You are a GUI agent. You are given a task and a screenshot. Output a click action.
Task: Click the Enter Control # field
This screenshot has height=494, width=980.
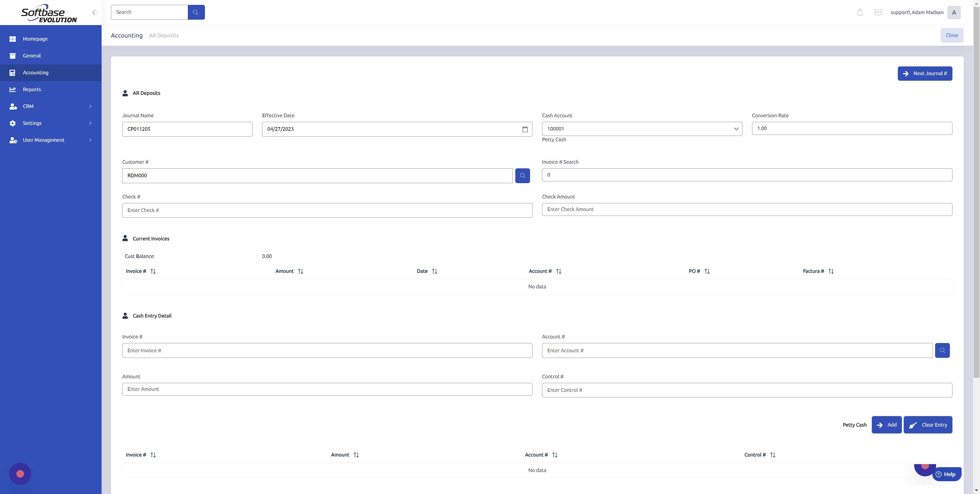point(747,390)
